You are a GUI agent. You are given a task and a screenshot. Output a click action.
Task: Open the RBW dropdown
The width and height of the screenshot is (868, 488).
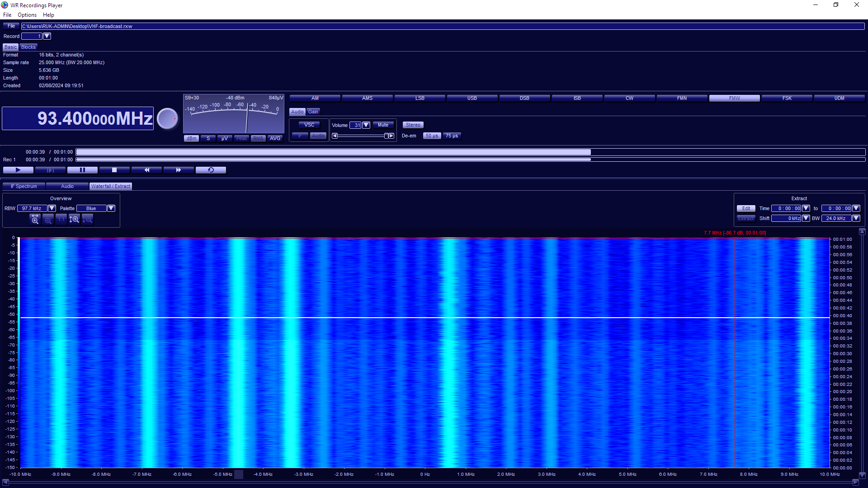(52, 209)
